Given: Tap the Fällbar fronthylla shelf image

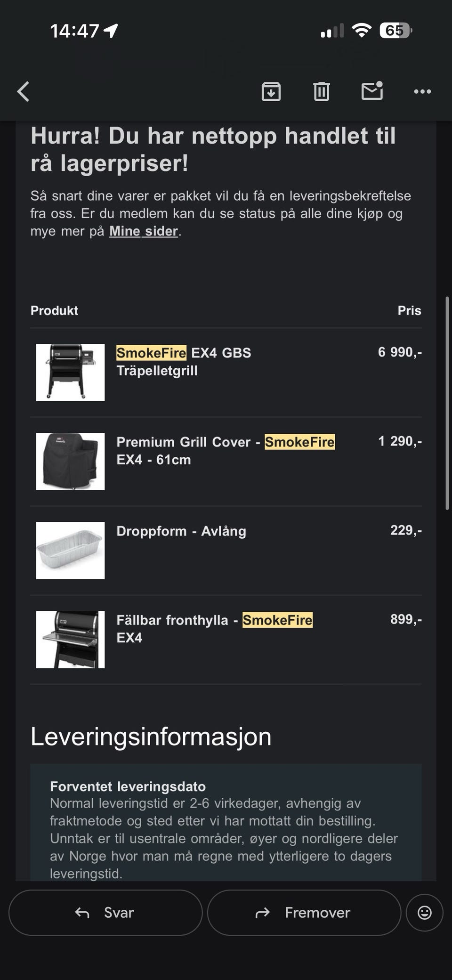Looking at the screenshot, I should pyautogui.click(x=71, y=640).
